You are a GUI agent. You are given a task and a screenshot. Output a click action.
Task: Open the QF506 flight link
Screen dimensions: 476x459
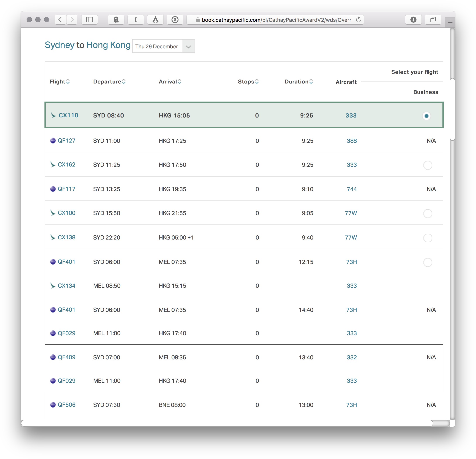pos(66,405)
